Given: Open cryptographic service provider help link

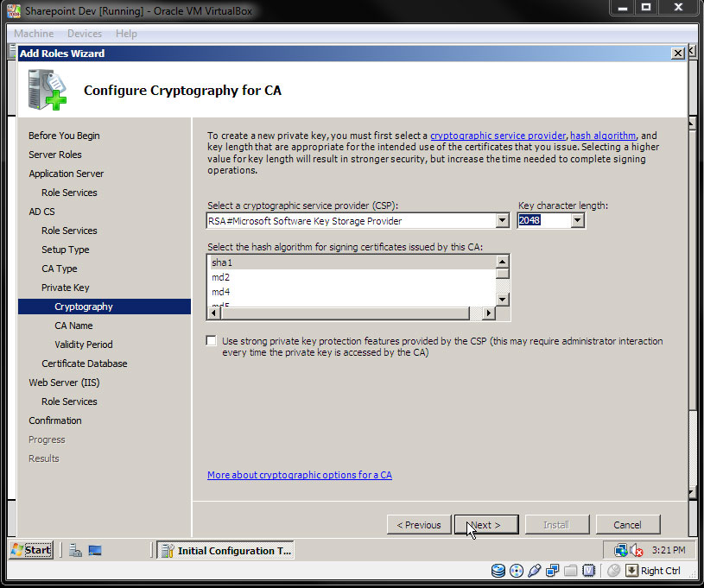Looking at the screenshot, I should click(x=498, y=136).
